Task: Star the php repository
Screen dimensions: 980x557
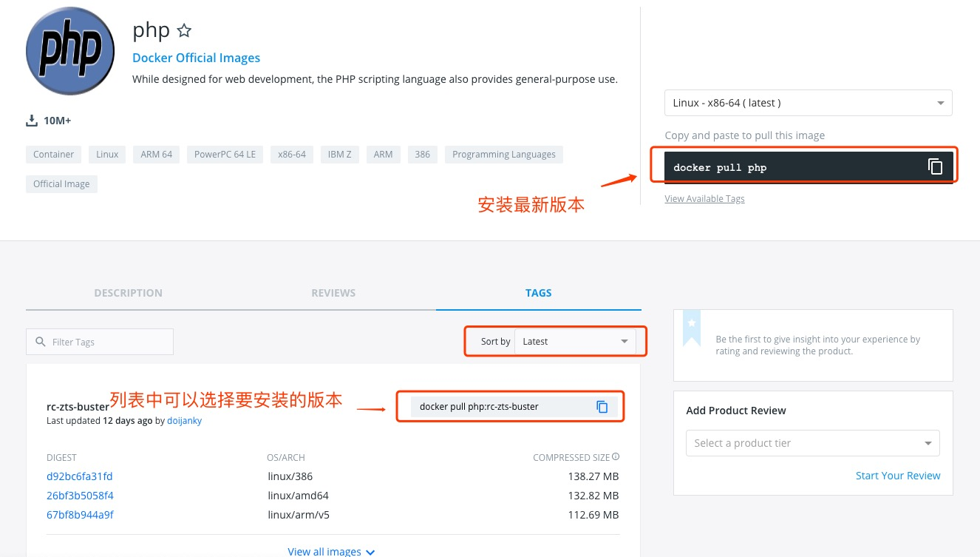Action: click(183, 30)
